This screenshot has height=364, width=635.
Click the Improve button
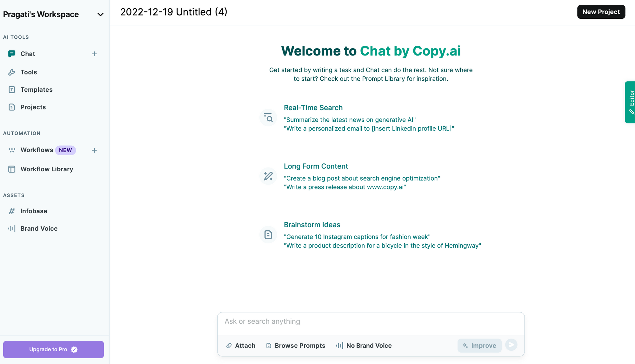click(x=479, y=346)
